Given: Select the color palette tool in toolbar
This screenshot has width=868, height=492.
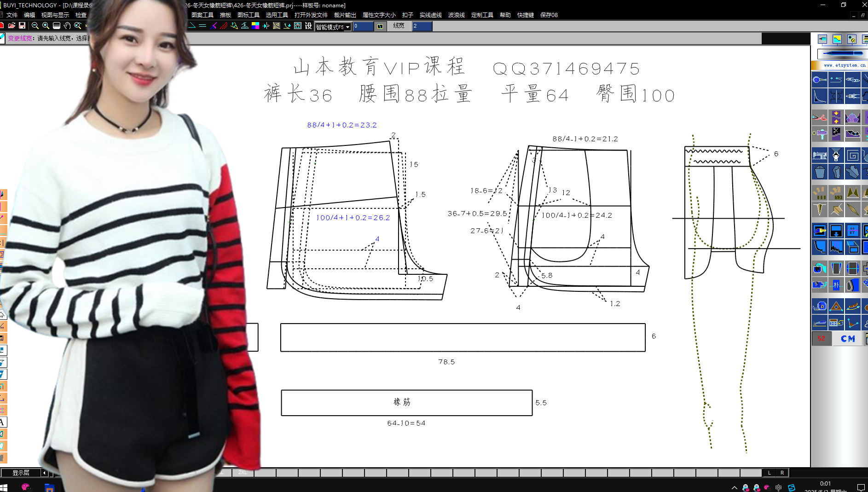Looking at the screenshot, I should click(255, 26).
